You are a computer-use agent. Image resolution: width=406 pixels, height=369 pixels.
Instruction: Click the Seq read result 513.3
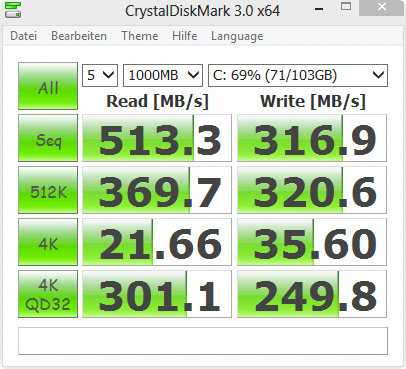click(157, 138)
